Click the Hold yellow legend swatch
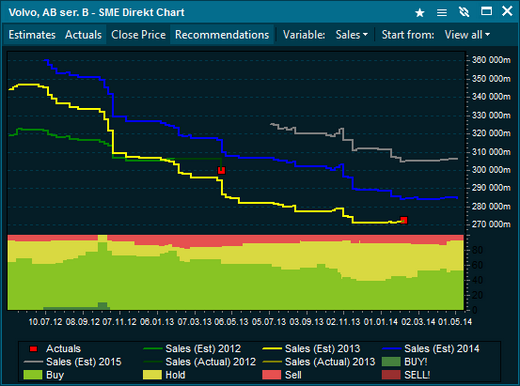The width and height of the screenshot is (520, 386). tap(152, 375)
